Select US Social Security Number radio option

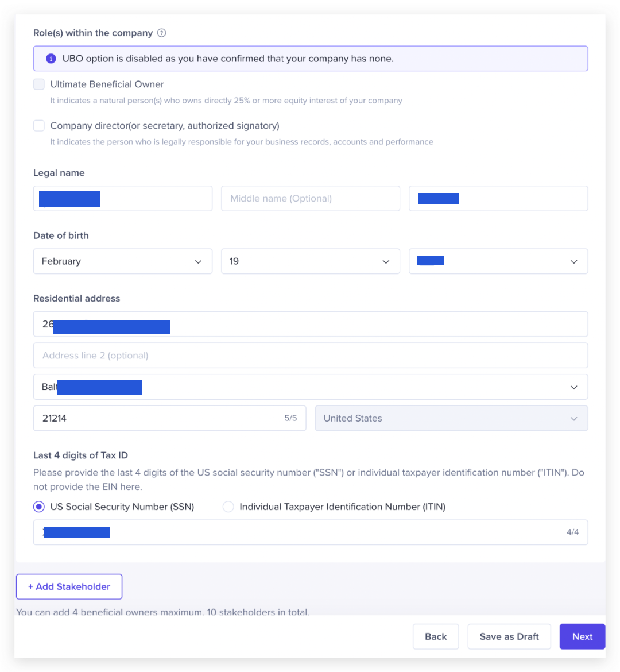point(39,507)
